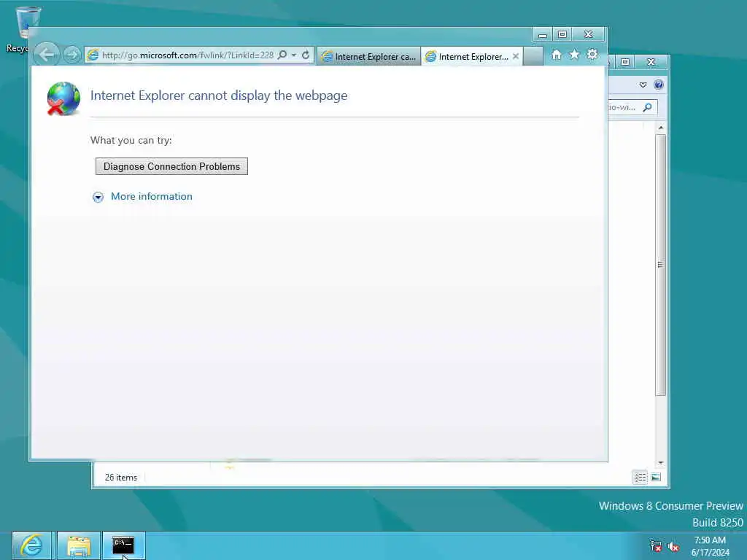Image resolution: width=747 pixels, height=560 pixels.
Task: Switch to the 'Internet Explorer ca...' tab
Action: [x=369, y=56]
